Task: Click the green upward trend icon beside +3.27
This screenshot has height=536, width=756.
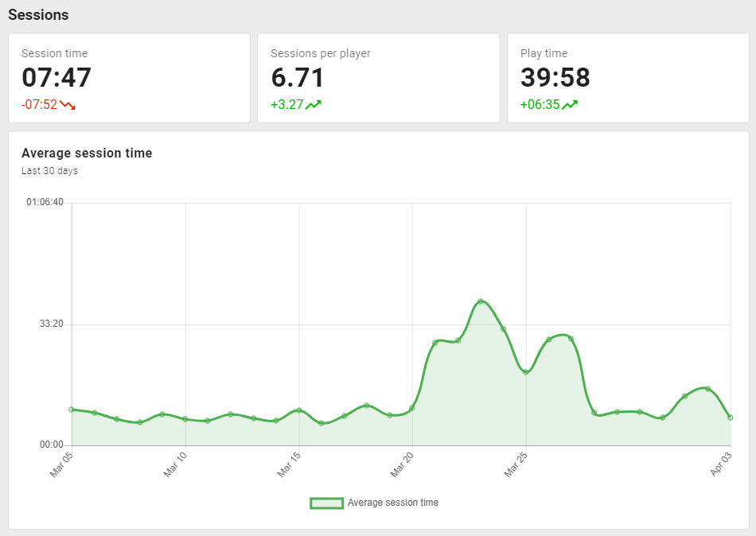Action: tap(314, 105)
